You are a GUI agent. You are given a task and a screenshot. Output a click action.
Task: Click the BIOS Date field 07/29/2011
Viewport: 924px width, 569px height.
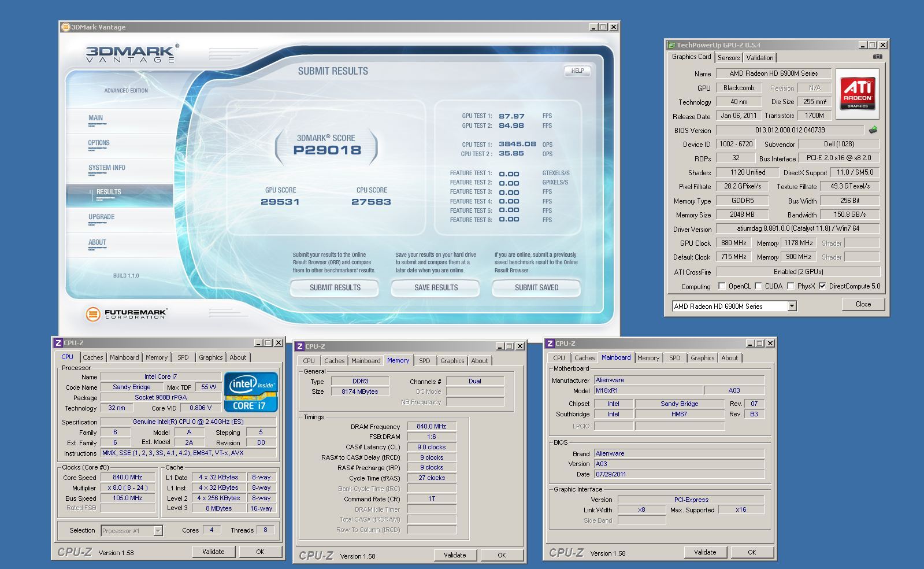pyautogui.click(x=679, y=474)
